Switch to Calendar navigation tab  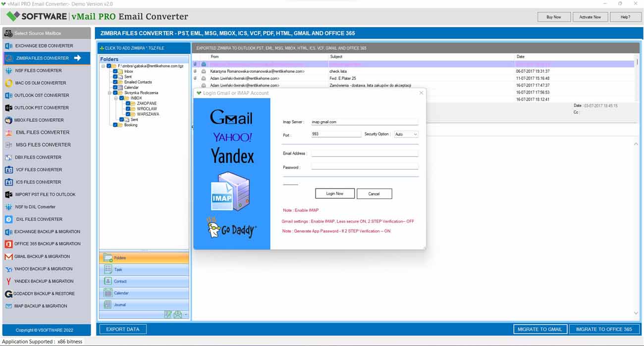[144, 293]
